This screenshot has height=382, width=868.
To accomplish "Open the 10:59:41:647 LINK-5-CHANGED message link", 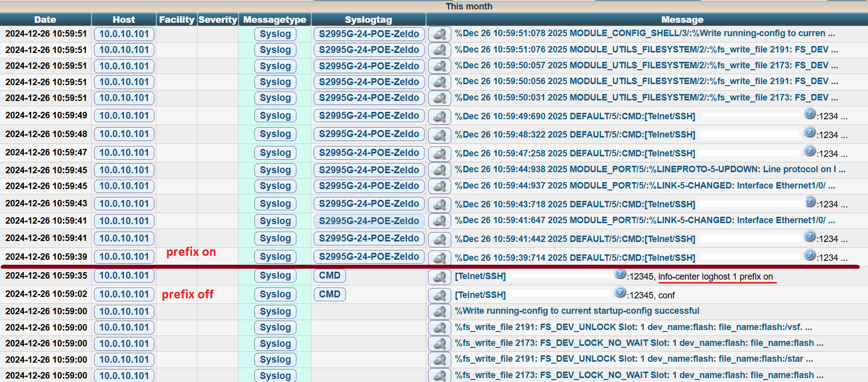I will (x=645, y=220).
